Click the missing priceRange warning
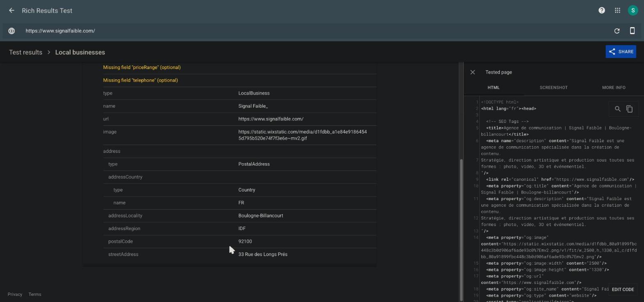The width and height of the screenshot is (644, 302). [x=142, y=67]
